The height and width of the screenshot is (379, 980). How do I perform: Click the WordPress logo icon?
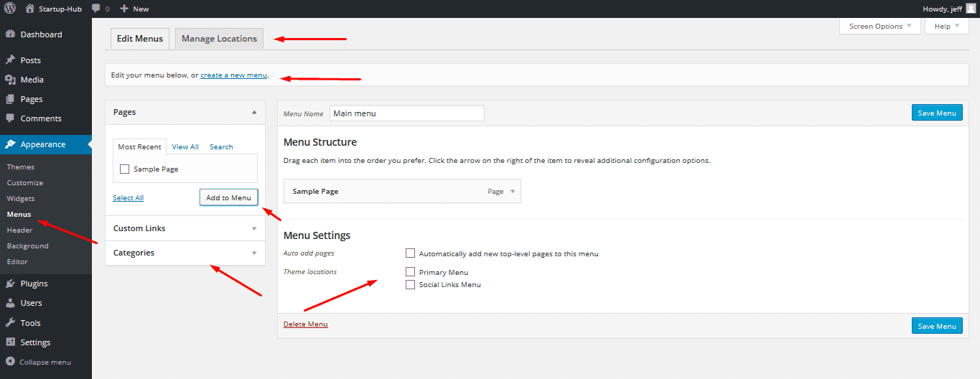(10, 9)
